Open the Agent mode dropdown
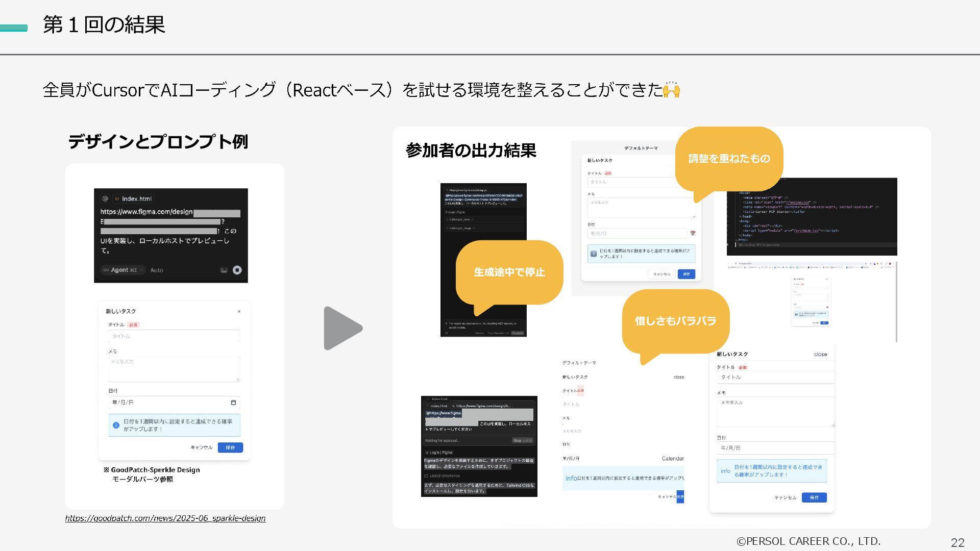This screenshot has height=551, width=980. pyautogui.click(x=122, y=270)
